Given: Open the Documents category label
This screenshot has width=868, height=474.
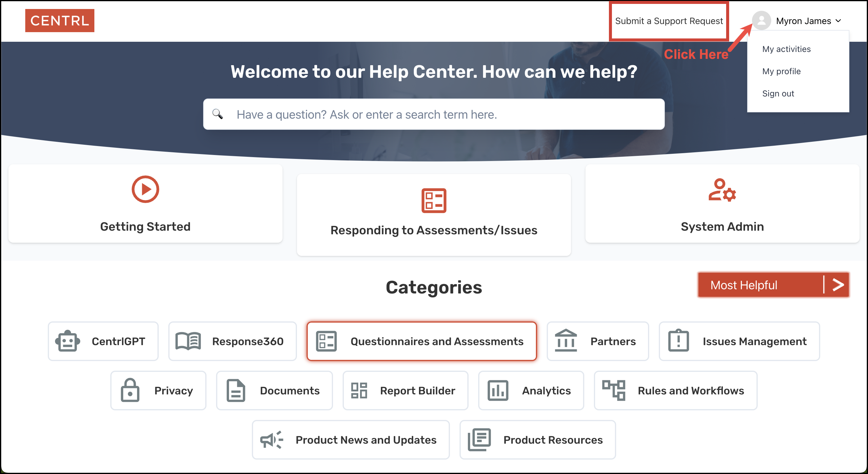Looking at the screenshot, I should pos(289,390).
